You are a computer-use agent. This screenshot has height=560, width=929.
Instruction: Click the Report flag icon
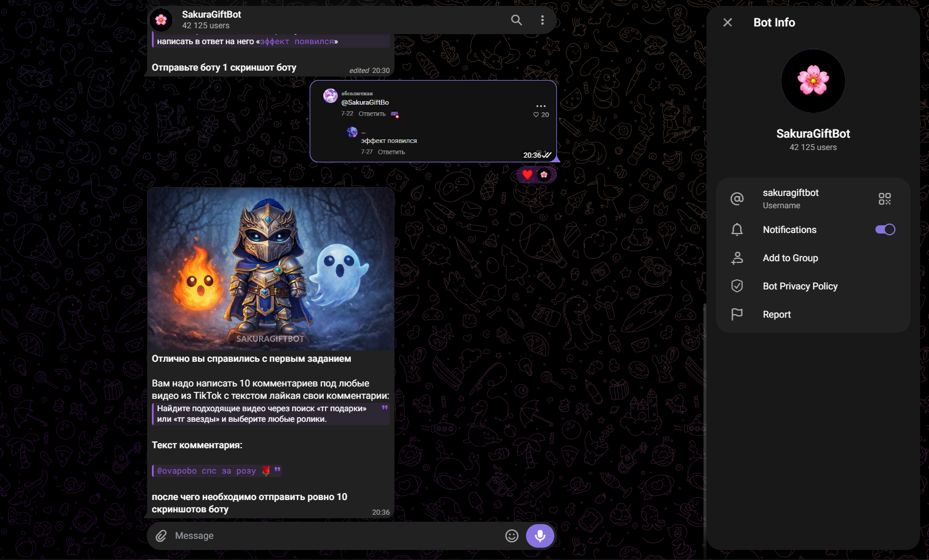(x=737, y=314)
